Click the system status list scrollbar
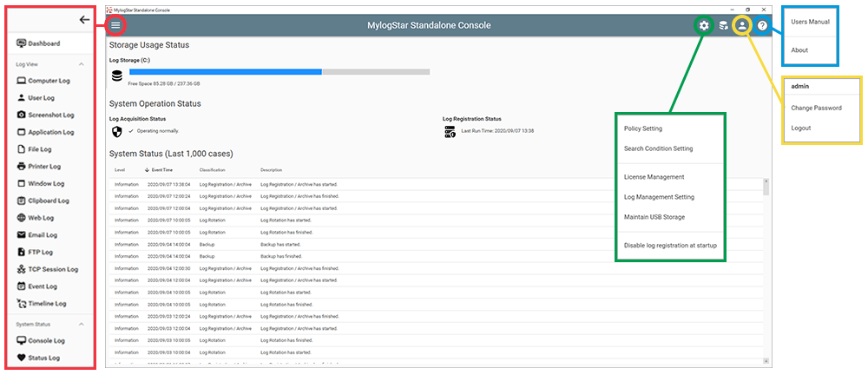This screenshot has height=375, width=868. (766, 260)
